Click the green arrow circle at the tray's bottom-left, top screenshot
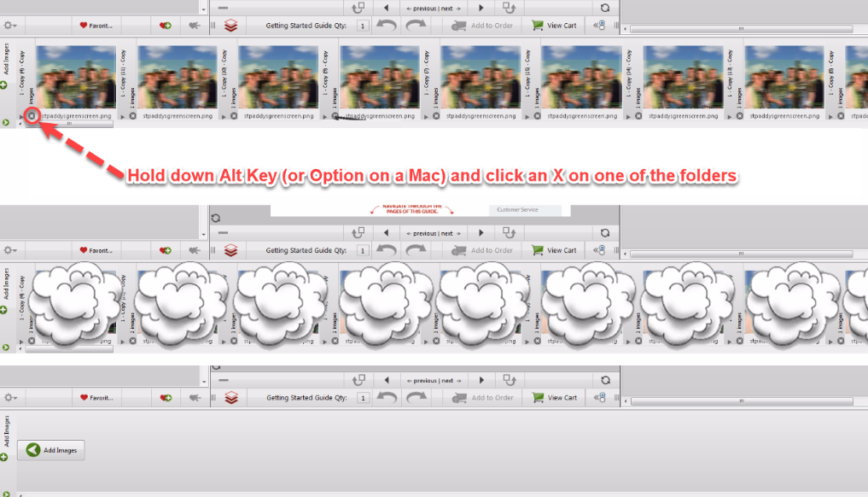 tap(5, 122)
